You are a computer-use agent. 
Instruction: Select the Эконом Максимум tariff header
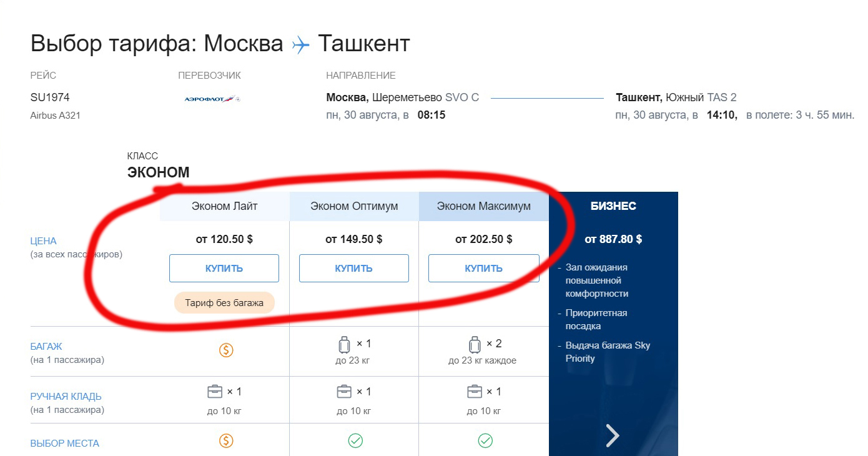coord(484,206)
